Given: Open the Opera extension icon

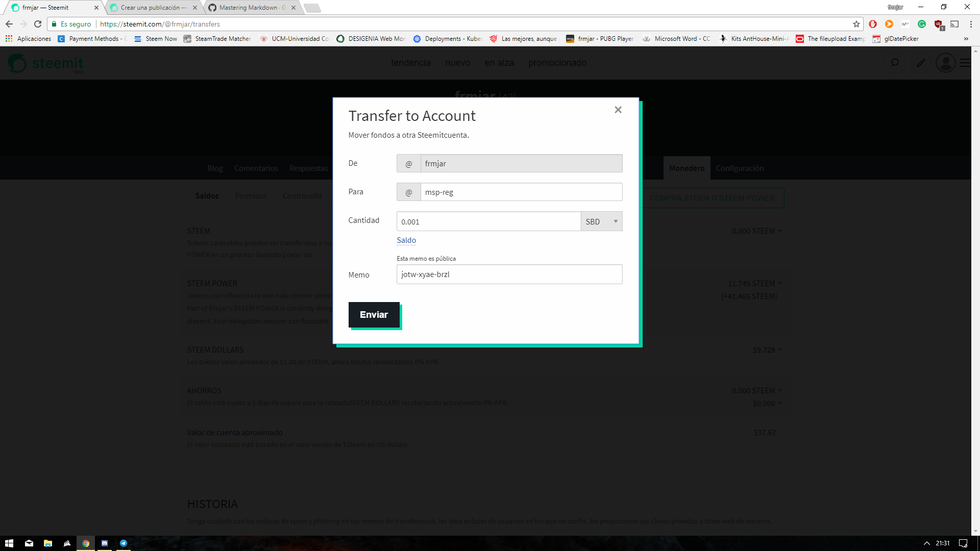Looking at the screenshot, I should pos(873,24).
